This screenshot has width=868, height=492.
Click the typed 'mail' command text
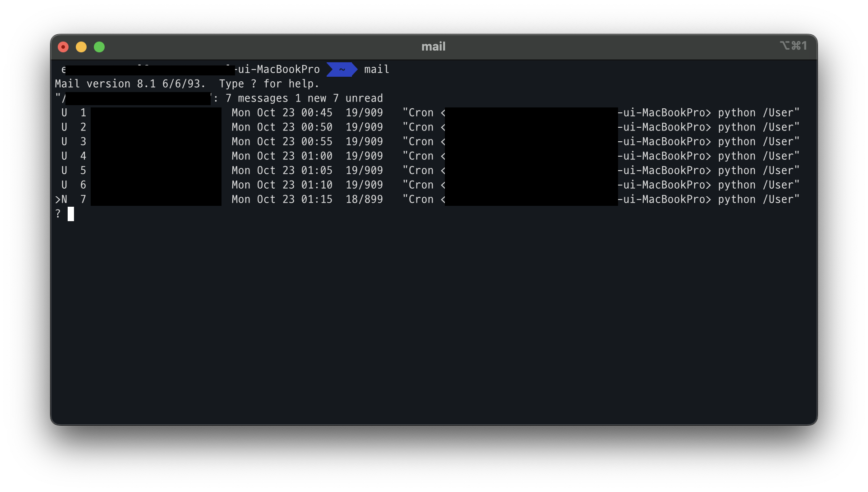[377, 70]
